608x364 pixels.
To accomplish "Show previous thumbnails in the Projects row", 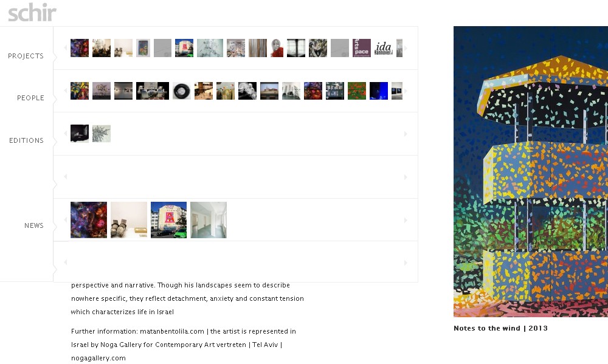I will tap(66, 48).
